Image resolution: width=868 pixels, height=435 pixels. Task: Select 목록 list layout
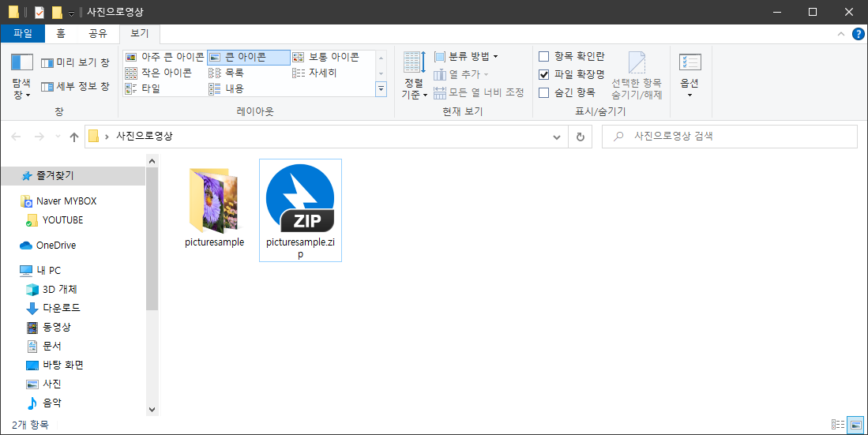(227, 73)
